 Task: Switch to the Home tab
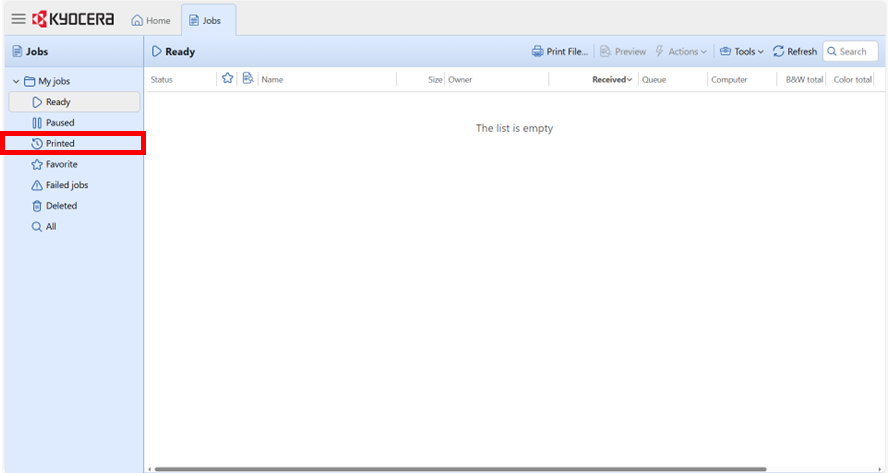[151, 20]
